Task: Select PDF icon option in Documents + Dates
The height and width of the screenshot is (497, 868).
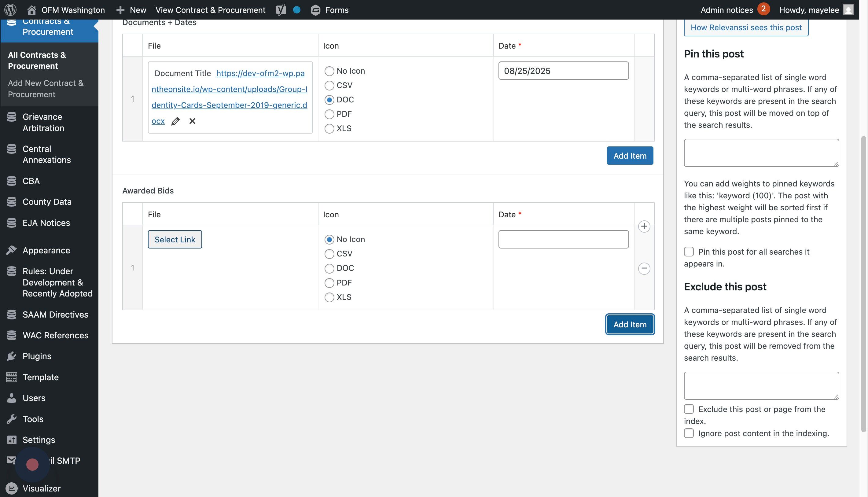Action: coord(329,114)
